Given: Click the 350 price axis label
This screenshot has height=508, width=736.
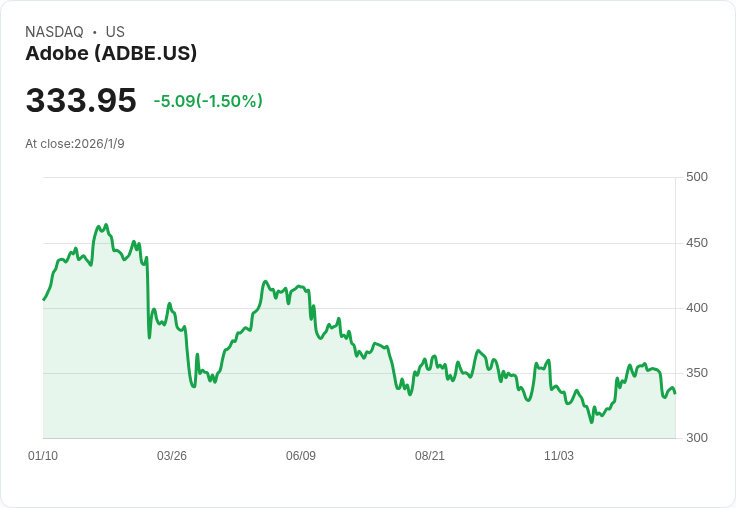Looking at the screenshot, I should click(697, 373).
